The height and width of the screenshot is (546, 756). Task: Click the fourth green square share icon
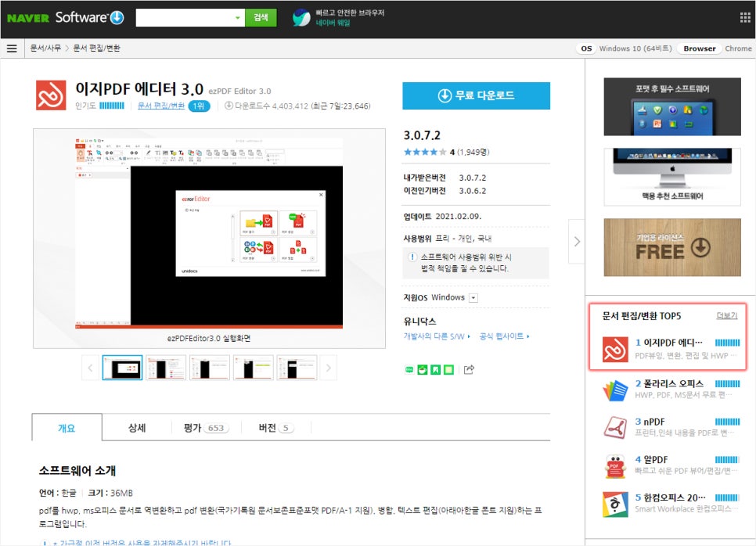[449, 370]
